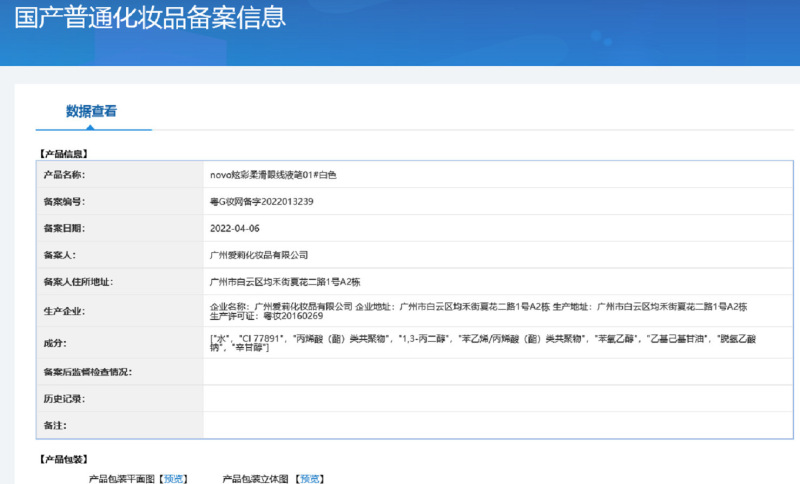Image resolution: width=800 pixels, height=484 pixels.
Task: Click the filing date 2022-04-06 value
Action: point(234,228)
